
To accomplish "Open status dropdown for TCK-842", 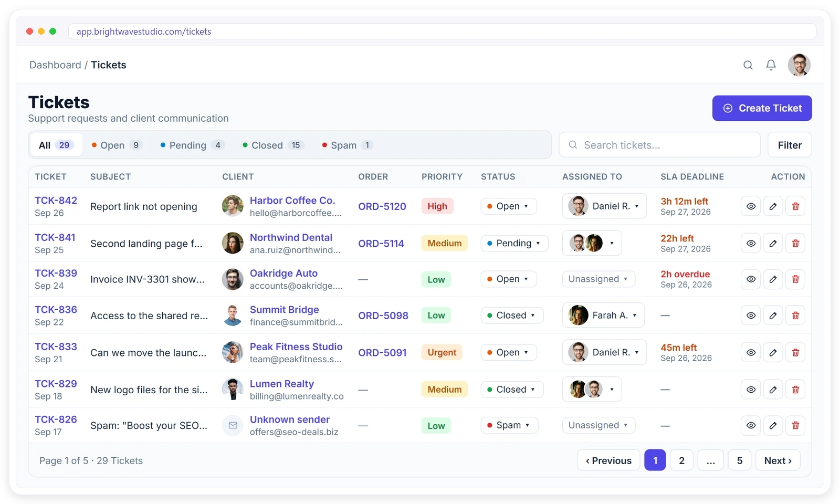I will 509,206.
